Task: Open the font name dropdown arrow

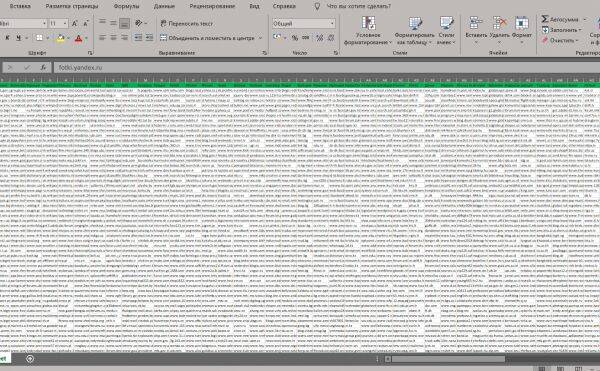Action: tap(44, 24)
